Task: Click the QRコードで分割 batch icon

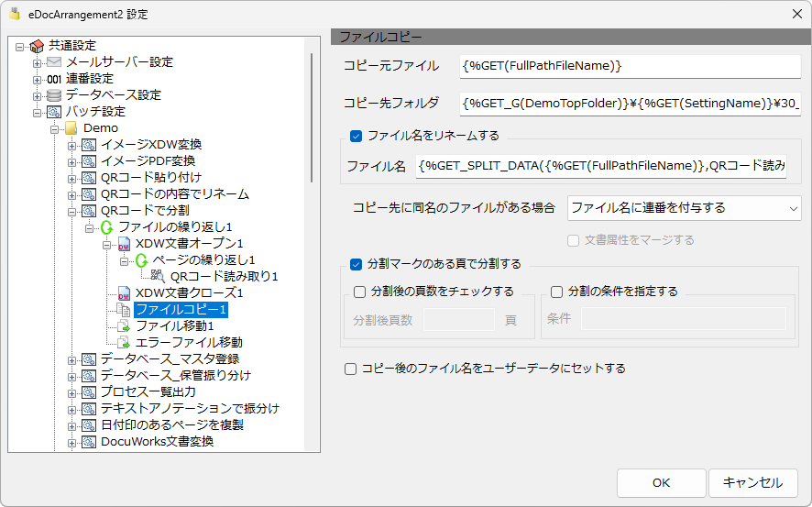Action: coord(89,211)
